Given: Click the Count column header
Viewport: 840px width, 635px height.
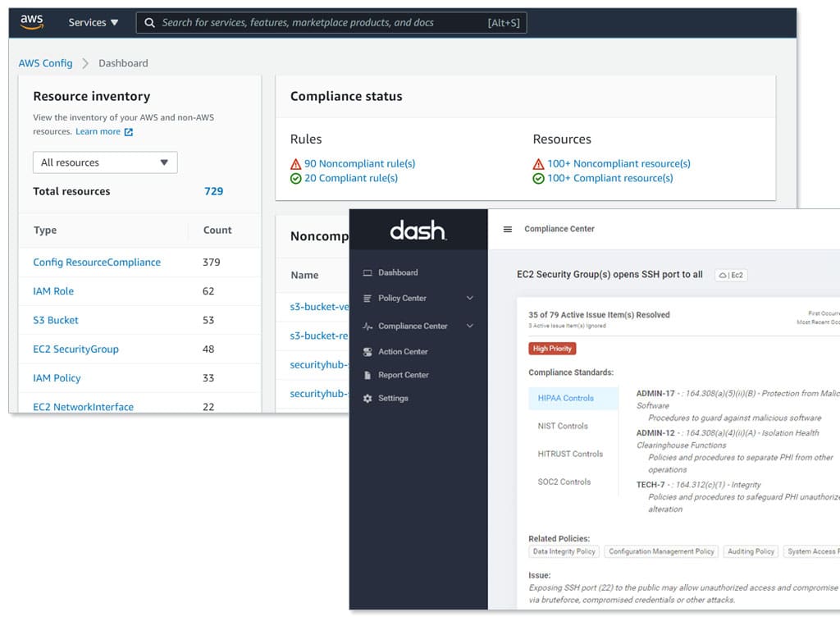Looking at the screenshot, I should tap(217, 230).
